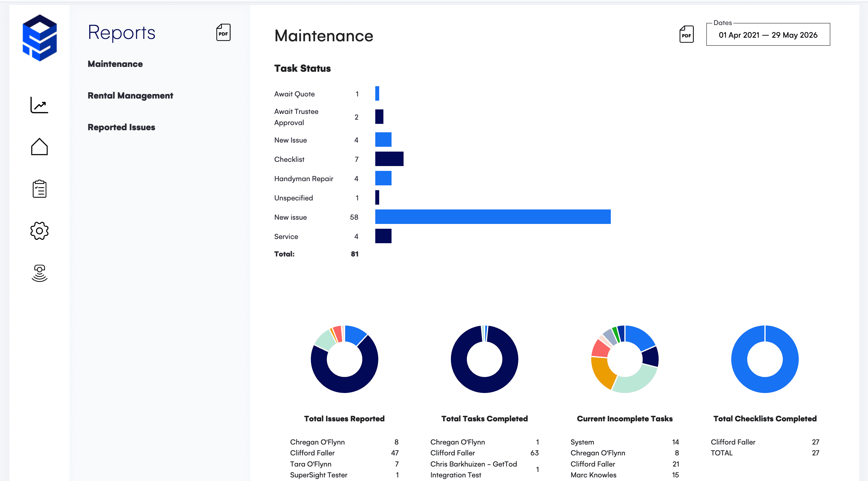868x481 pixels.
Task: Click the blue cube app logo
Action: (39, 38)
